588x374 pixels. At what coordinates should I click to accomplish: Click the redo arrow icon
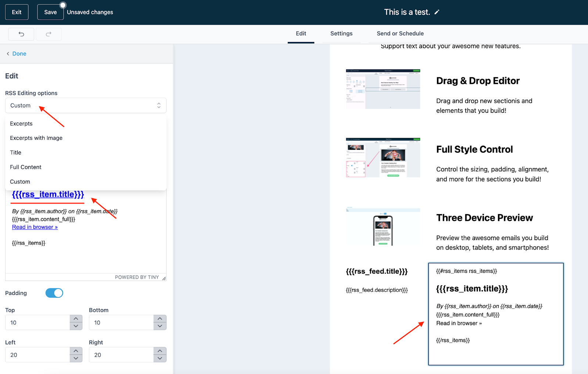(49, 34)
